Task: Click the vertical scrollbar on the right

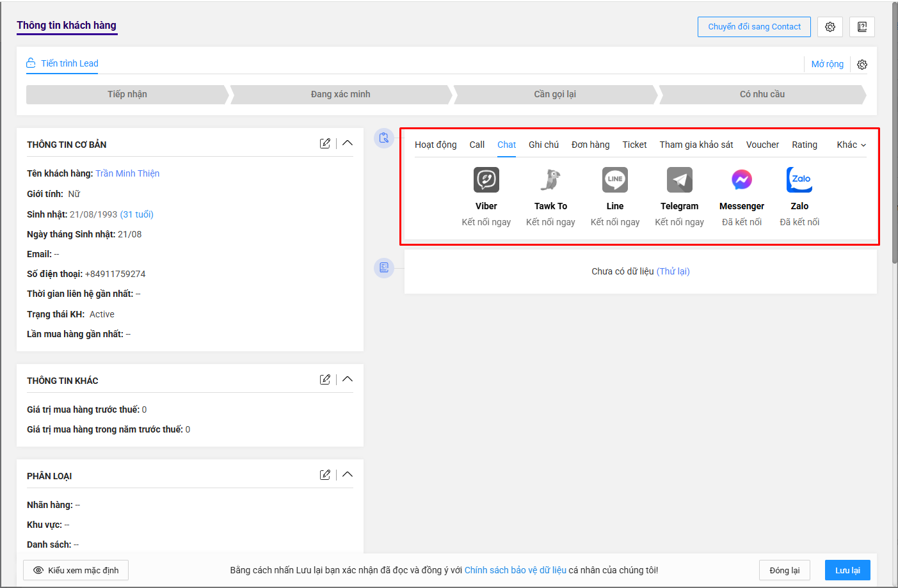Action: pyautogui.click(x=895, y=132)
